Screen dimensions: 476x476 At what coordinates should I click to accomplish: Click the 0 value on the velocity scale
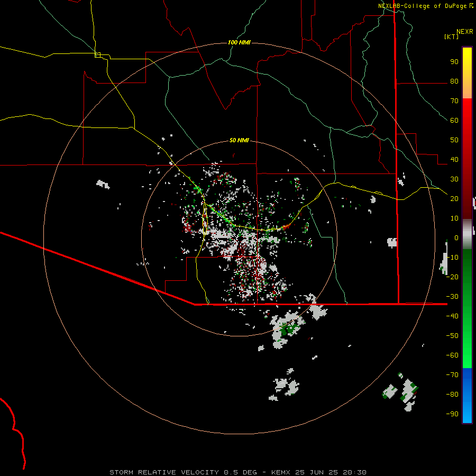pyautogui.click(x=456, y=238)
